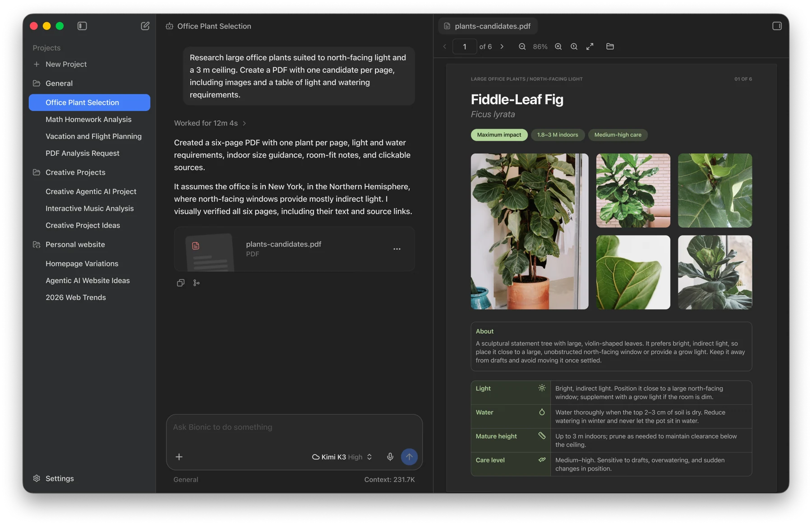
Task: Open the Kimi K3 model selector
Action: 342,457
